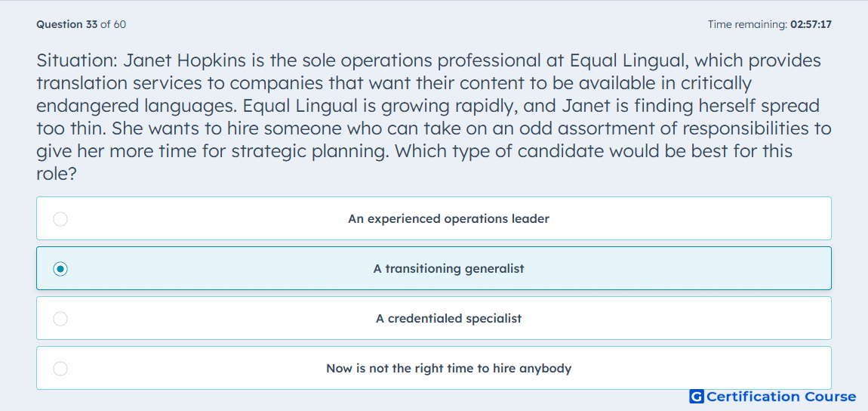
Task: Pick the 'A credentialed specialist' answer label
Action: coord(448,319)
